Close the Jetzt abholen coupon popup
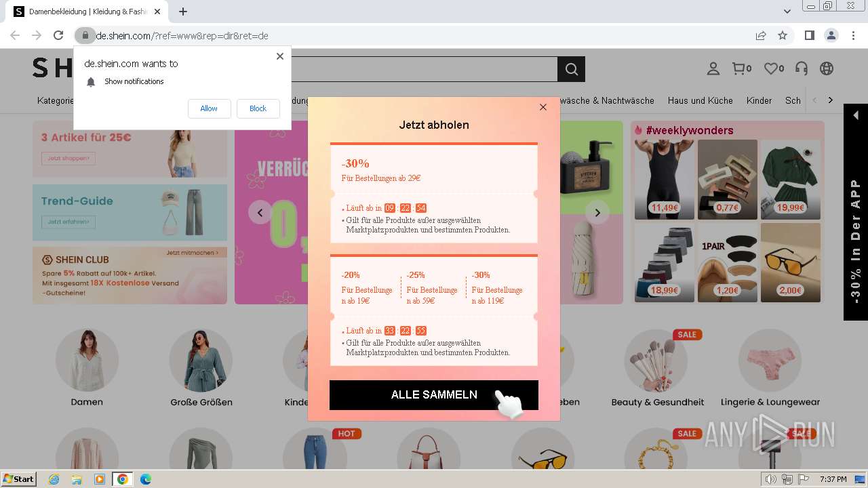This screenshot has width=868, height=488. pos(542,107)
